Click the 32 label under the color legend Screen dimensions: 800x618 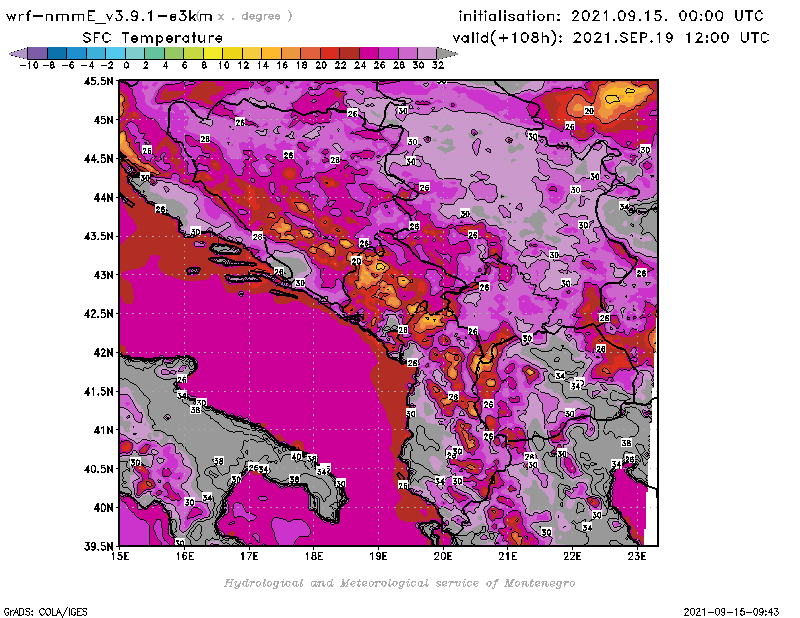click(438, 65)
